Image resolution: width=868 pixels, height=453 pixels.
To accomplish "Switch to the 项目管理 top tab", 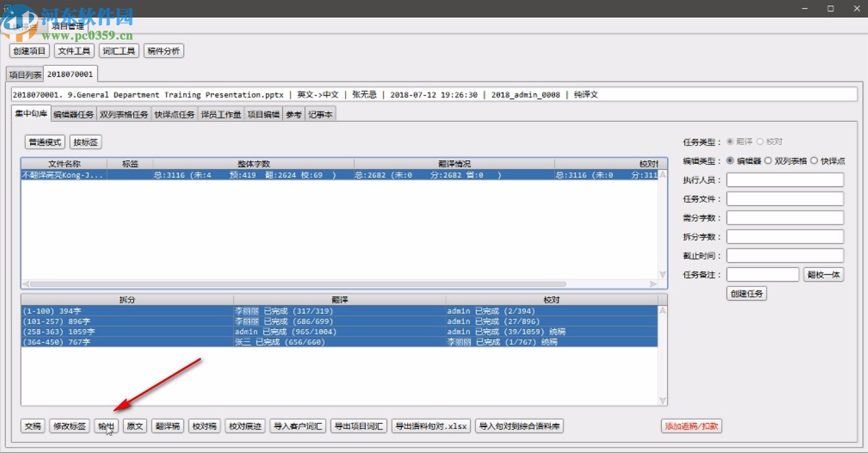I will pos(68,27).
